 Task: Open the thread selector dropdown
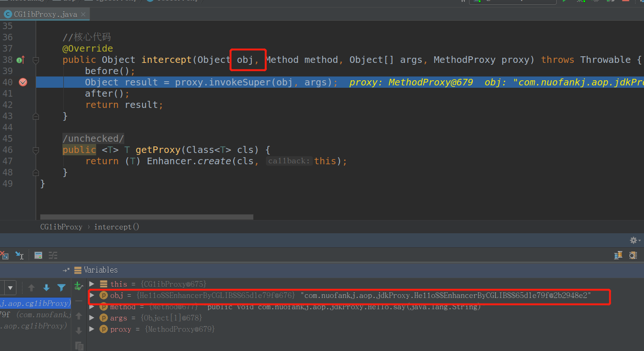[x=10, y=288]
